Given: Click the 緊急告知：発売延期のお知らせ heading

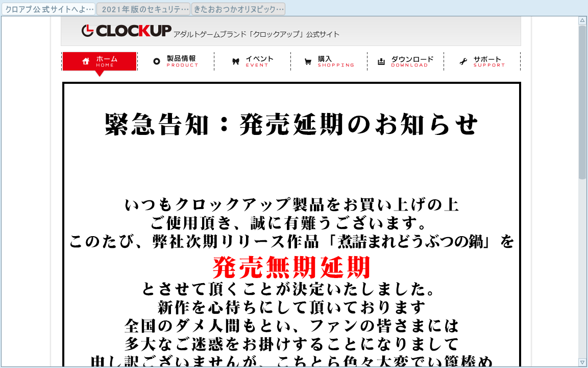Looking at the screenshot, I should pyautogui.click(x=291, y=124).
